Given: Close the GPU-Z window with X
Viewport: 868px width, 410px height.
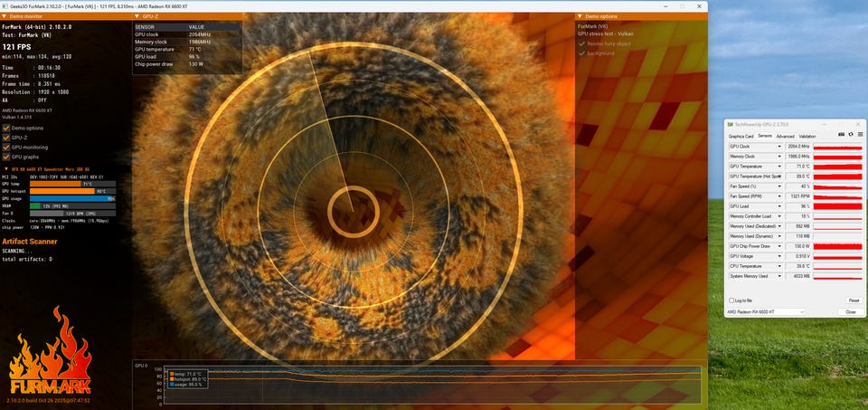Looking at the screenshot, I should point(860,125).
